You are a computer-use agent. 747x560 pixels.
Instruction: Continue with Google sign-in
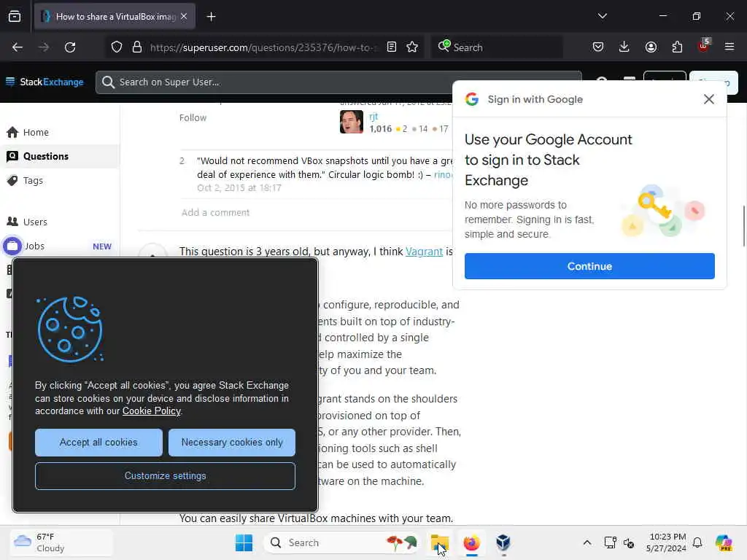point(589,266)
